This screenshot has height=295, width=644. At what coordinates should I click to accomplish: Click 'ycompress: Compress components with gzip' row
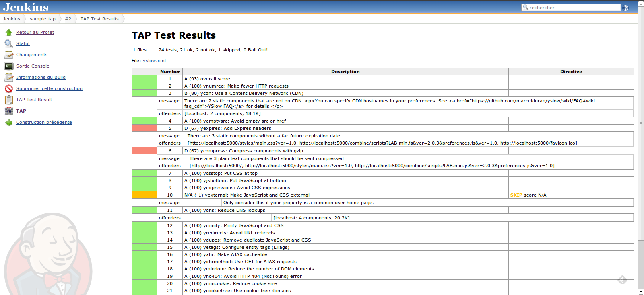[383, 151]
